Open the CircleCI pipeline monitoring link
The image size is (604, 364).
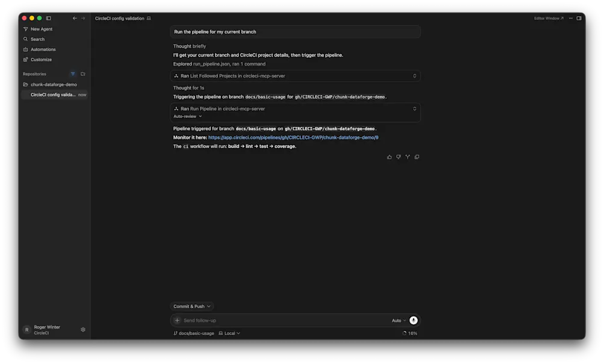coord(293,137)
